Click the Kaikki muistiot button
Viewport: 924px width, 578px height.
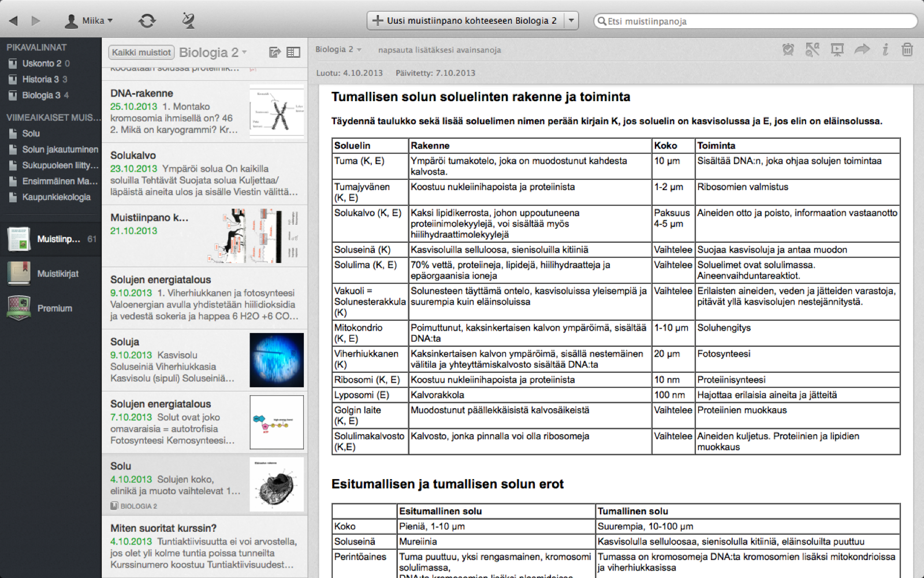tap(141, 53)
